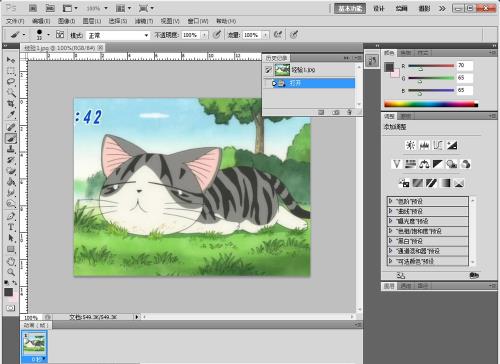Add a Levels adjustment
The image size is (500, 364).
(x=424, y=145)
